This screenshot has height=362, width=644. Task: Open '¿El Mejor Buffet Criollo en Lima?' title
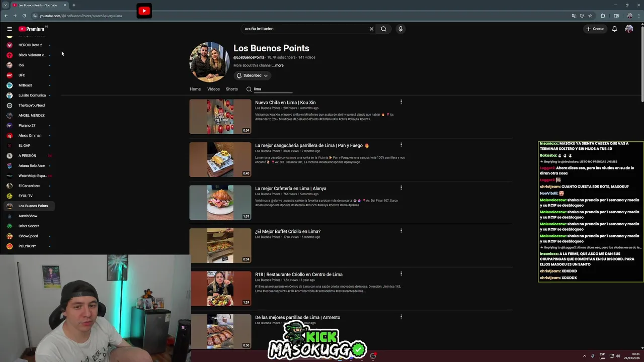click(x=288, y=231)
